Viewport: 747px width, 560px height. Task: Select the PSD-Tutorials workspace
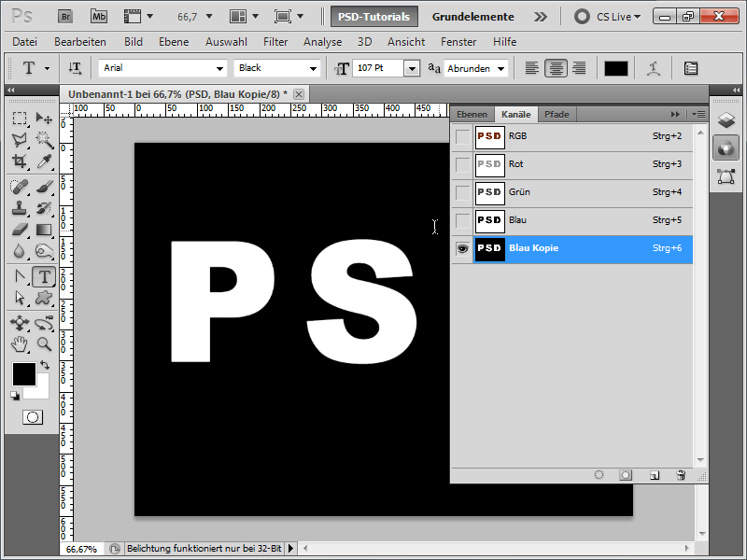(x=374, y=17)
